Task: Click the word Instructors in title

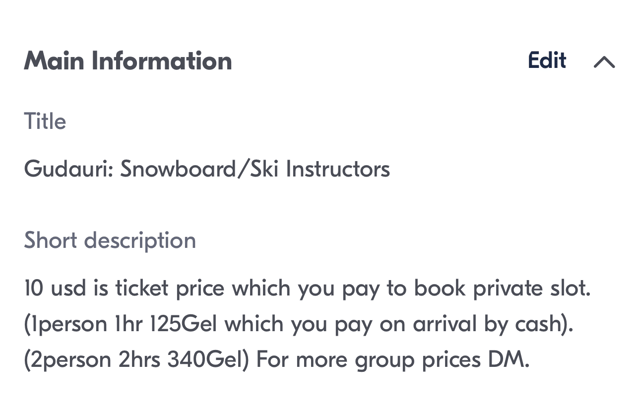Action: click(x=338, y=169)
